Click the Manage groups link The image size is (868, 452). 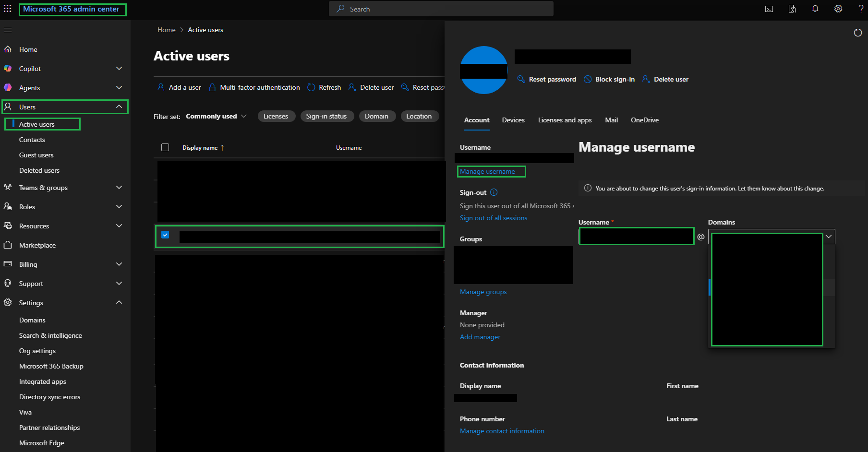point(483,292)
